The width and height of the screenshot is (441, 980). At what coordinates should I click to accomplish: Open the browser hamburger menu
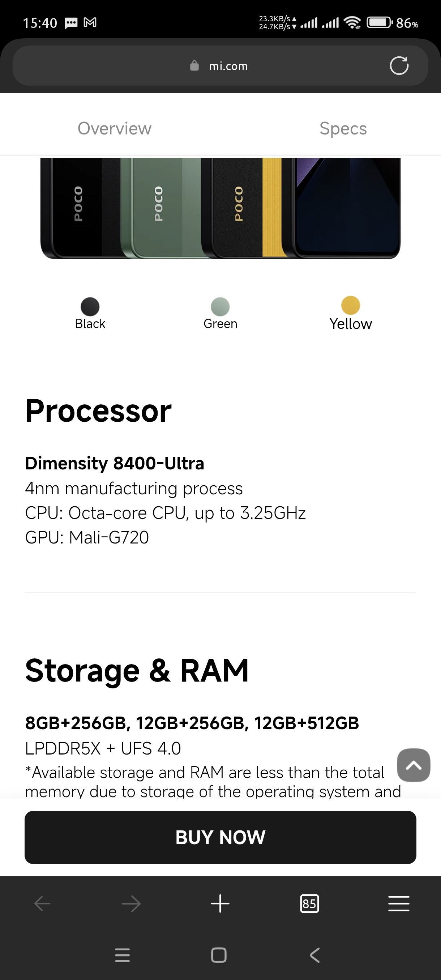[398, 903]
